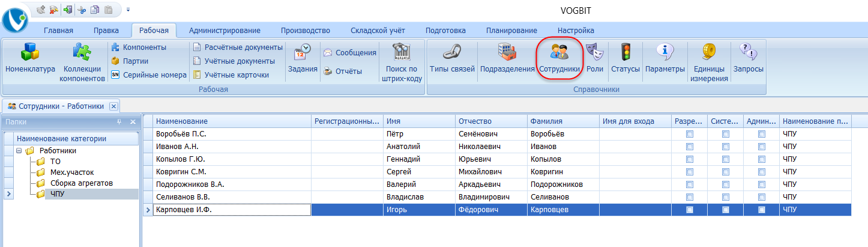Screen dimensions: 868x247
Task: Click the copy icon in quick toolbar
Action: coord(94,10)
